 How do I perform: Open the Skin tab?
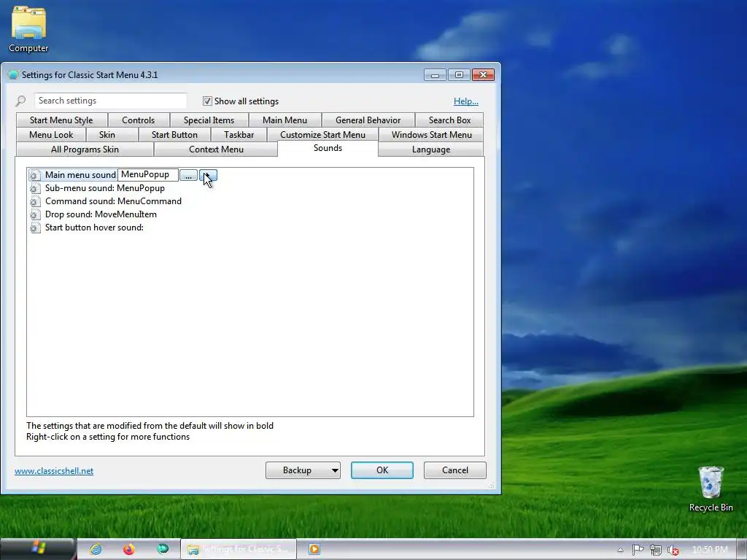coord(107,135)
